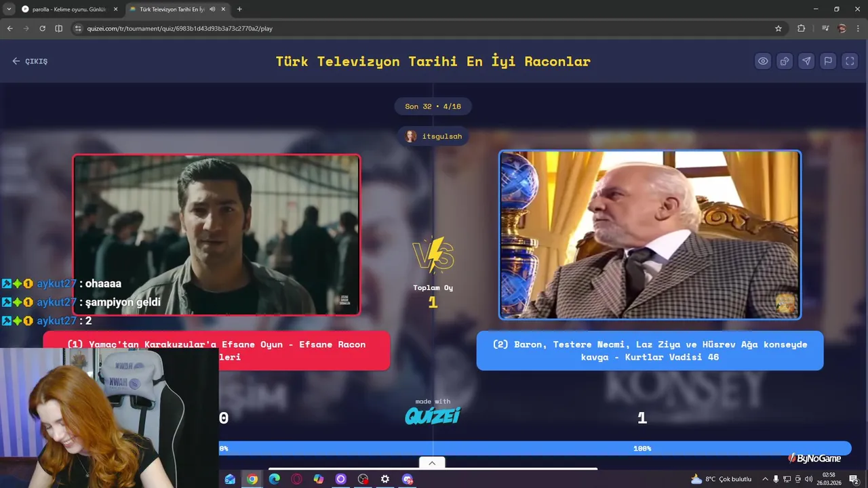Open the purple circle app in the taskbar

pyautogui.click(x=341, y=479)
